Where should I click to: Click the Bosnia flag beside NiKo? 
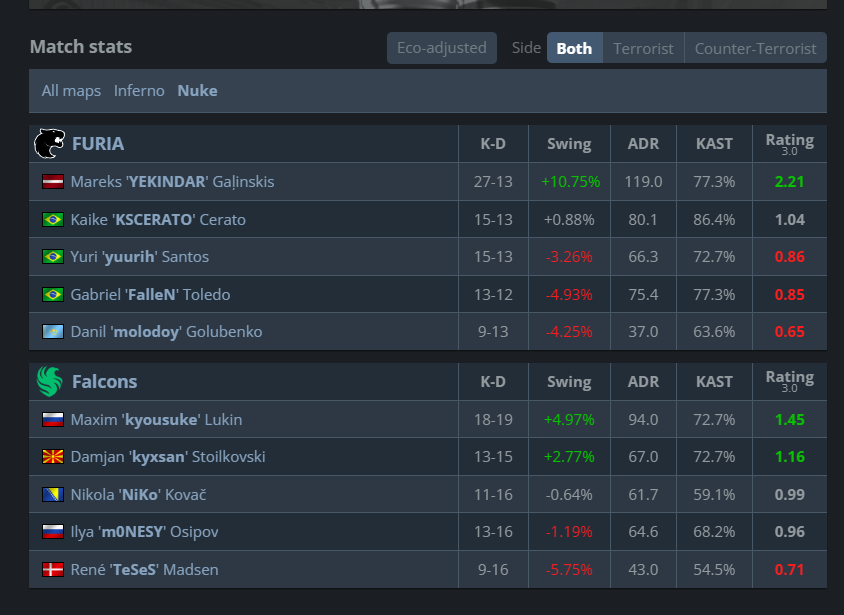coord(53,494)
